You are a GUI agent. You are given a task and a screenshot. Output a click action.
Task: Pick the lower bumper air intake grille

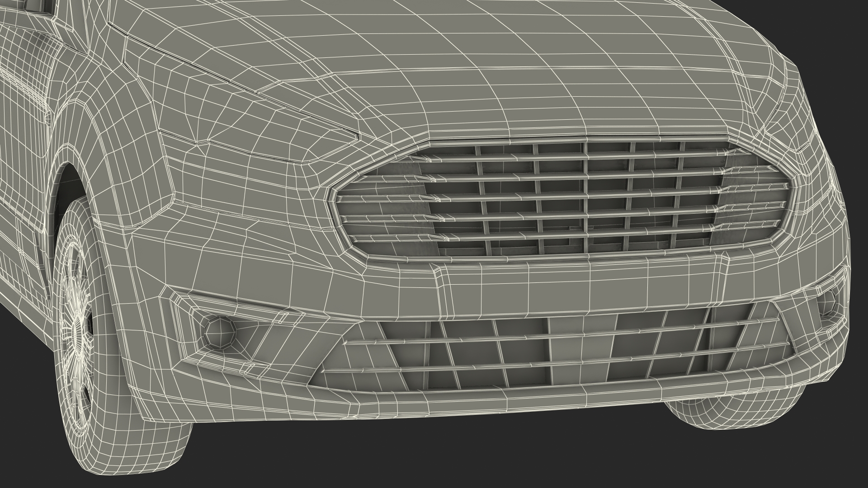[x=552, y=347]
